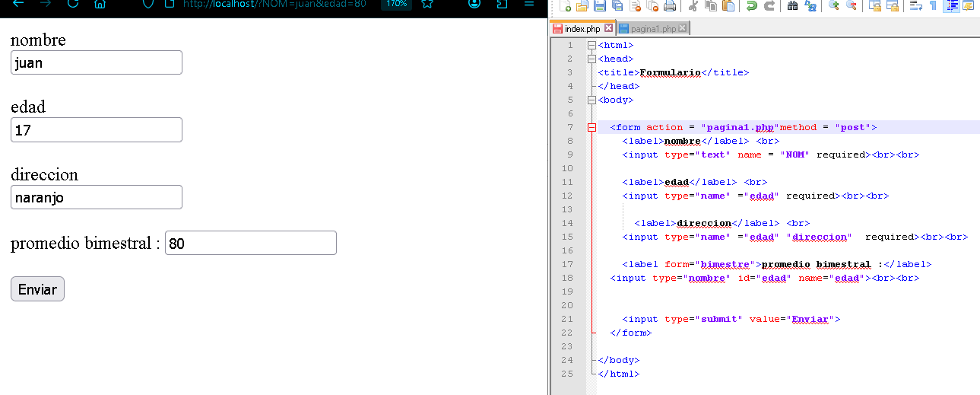Click the green Undo arrow
The width and height of the screenshot is (980, 395).
click(x=751, y=6)
